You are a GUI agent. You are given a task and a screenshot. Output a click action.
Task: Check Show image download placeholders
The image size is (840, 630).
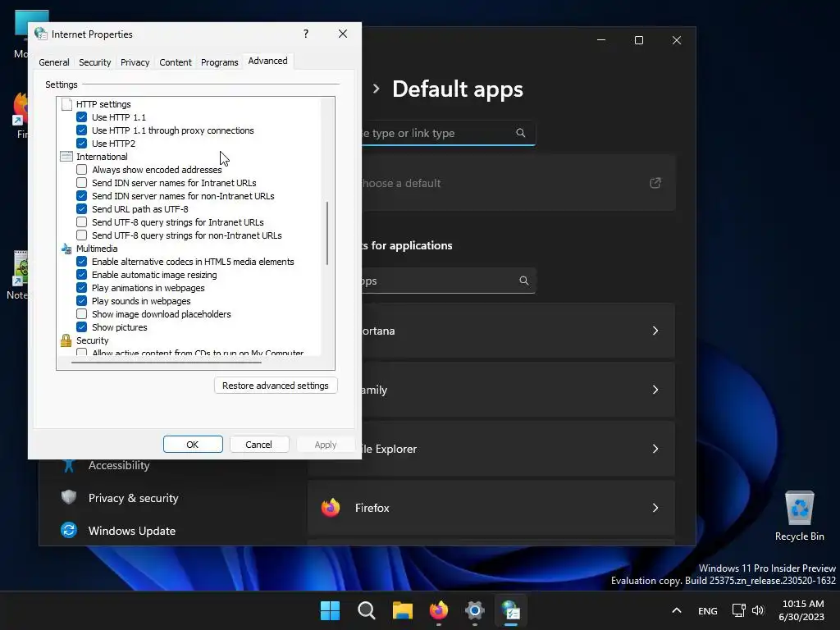click(81, 314)
